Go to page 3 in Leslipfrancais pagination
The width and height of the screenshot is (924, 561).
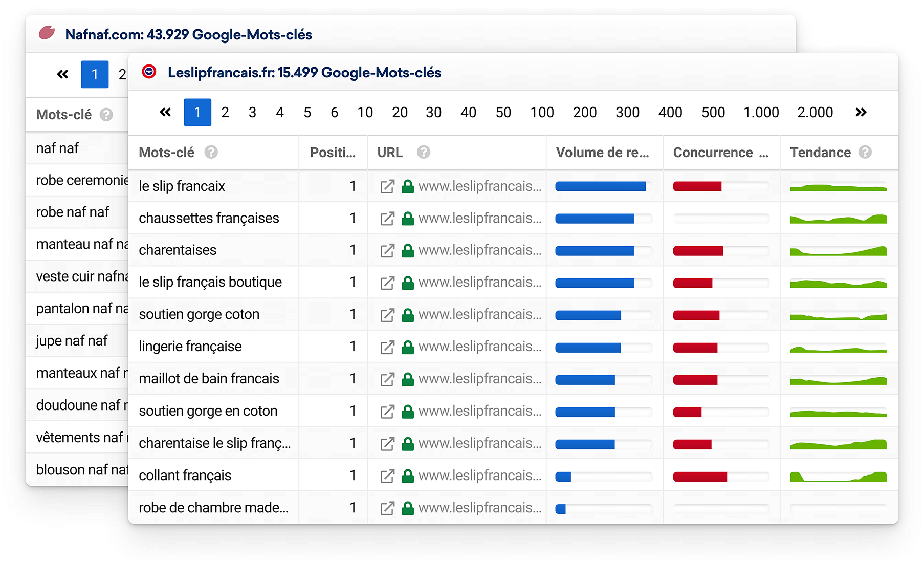click(252, 112)
